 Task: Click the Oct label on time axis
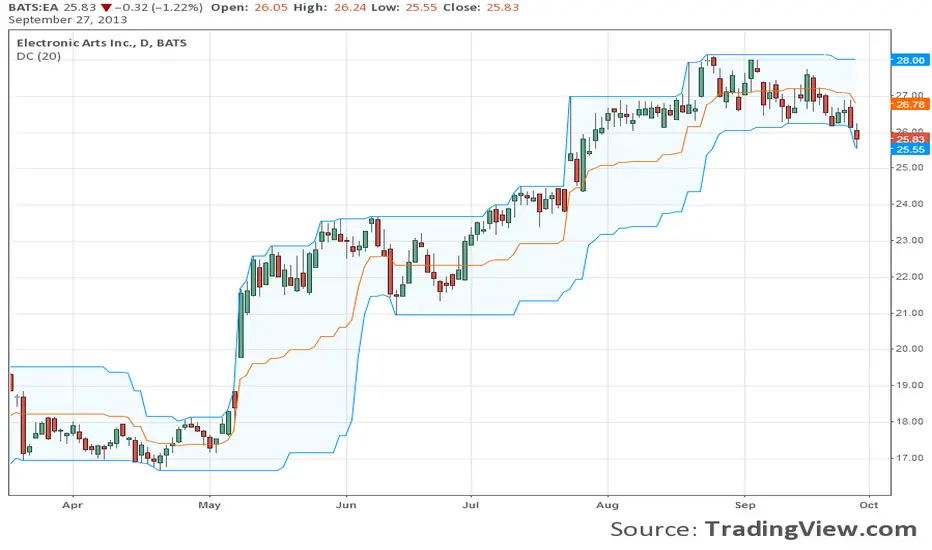pos(868,505)
